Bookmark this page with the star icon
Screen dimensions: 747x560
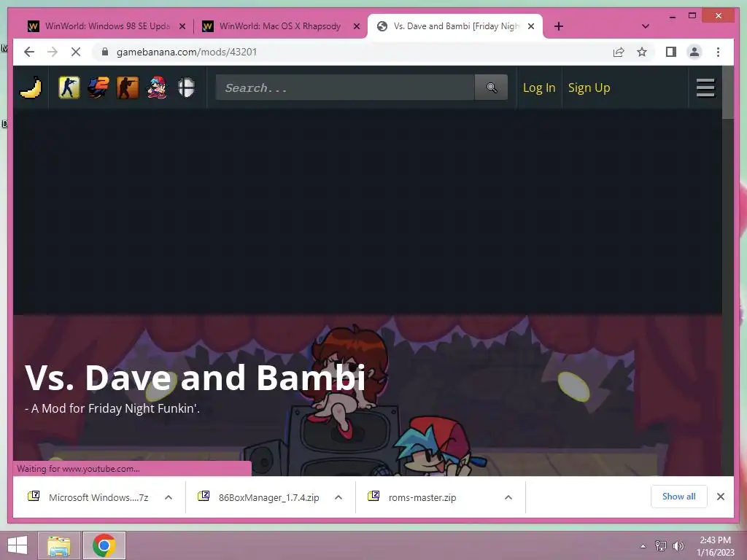click(642, 52)
